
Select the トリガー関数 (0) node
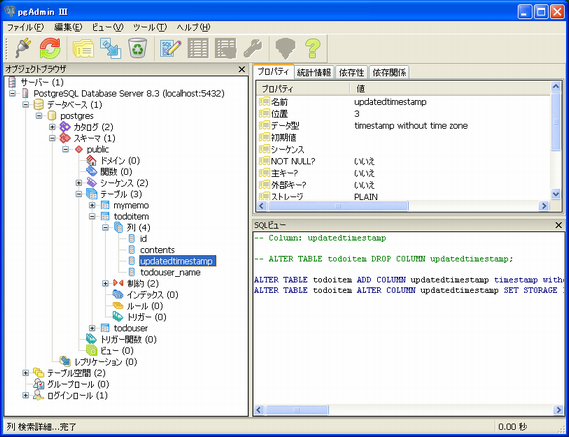click(x=128, y=339)
